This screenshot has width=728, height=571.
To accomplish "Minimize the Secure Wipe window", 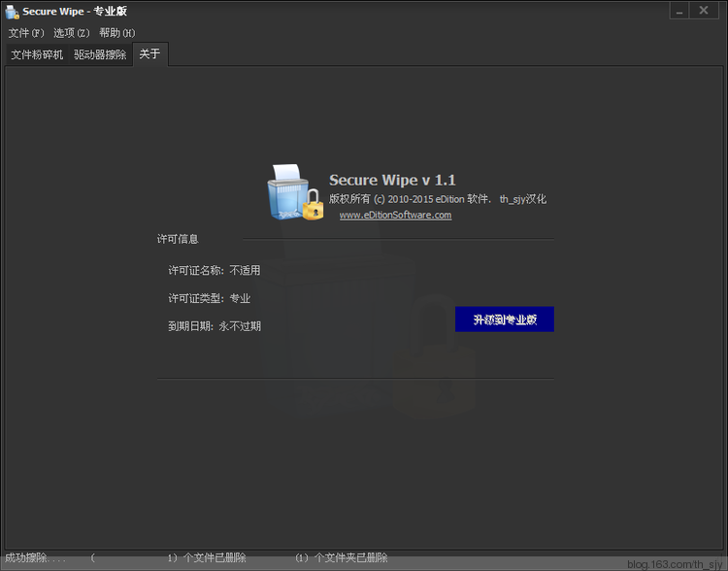I will [x=679, y=11].
